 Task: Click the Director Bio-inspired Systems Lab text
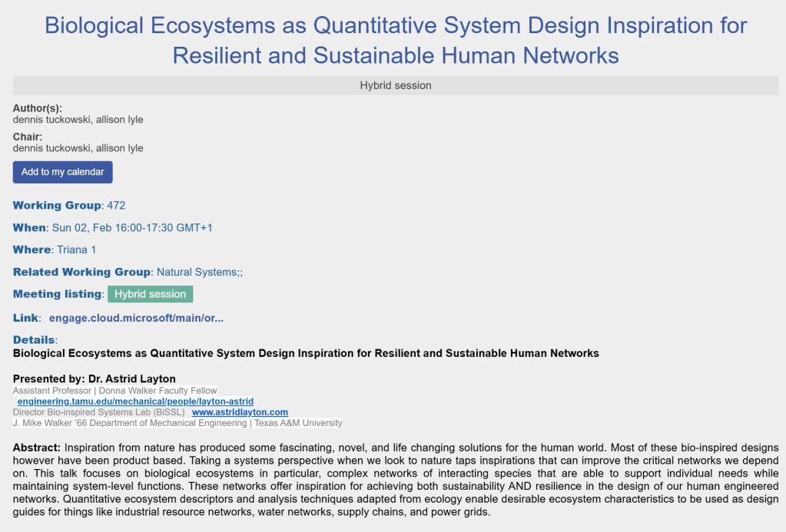(x=98, y=412)
